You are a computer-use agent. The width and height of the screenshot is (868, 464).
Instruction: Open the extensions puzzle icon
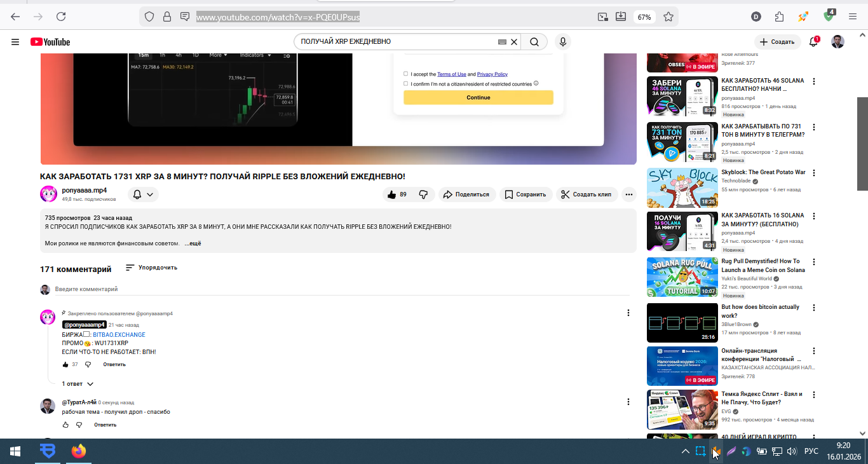[779, 17]
